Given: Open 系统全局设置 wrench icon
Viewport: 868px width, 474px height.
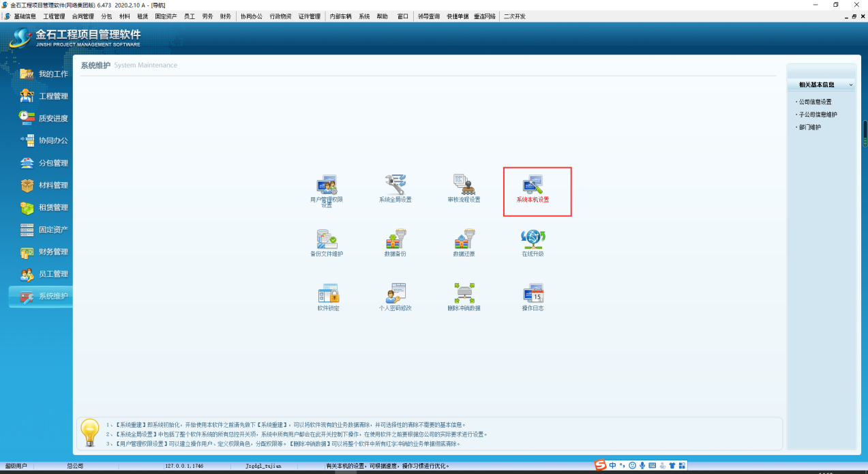Looking at the screenshot, I should (x=395, y=185).
